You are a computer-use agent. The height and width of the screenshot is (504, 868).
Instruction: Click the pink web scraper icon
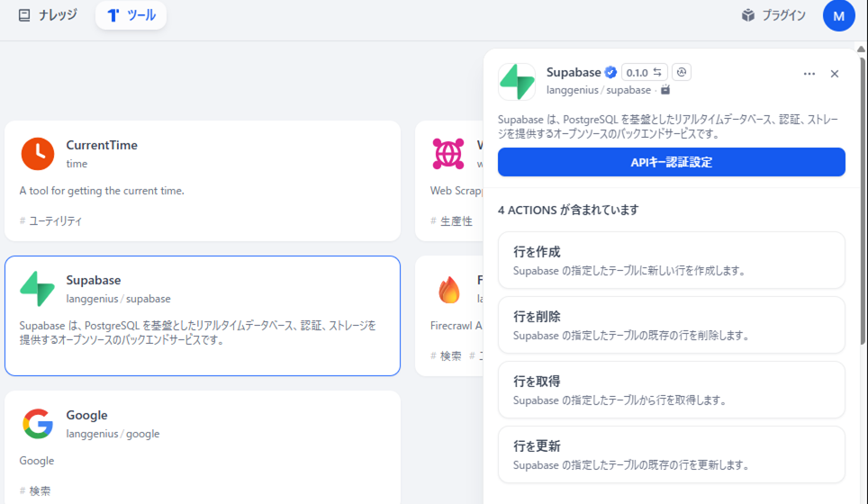tap(448, 154)
